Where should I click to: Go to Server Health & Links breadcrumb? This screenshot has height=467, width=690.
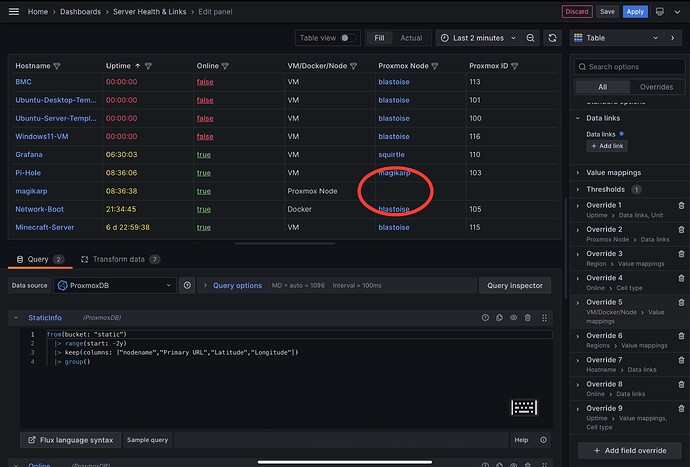coord(150,11)
